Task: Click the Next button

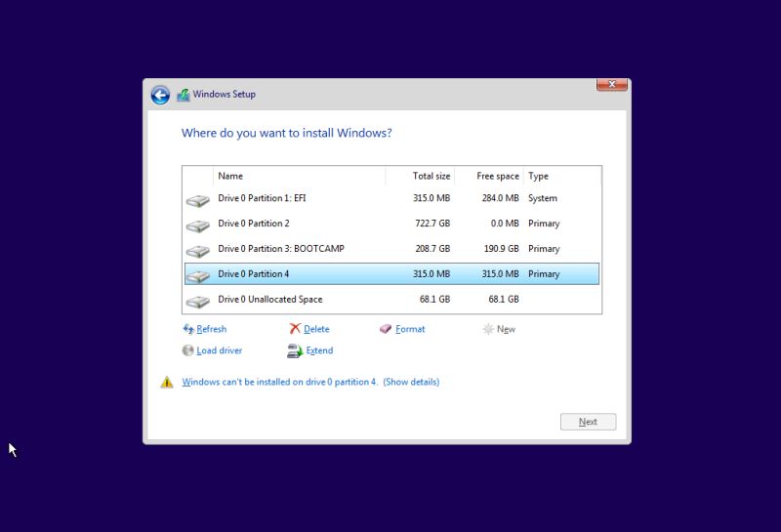Action: (x=588, y=422)
